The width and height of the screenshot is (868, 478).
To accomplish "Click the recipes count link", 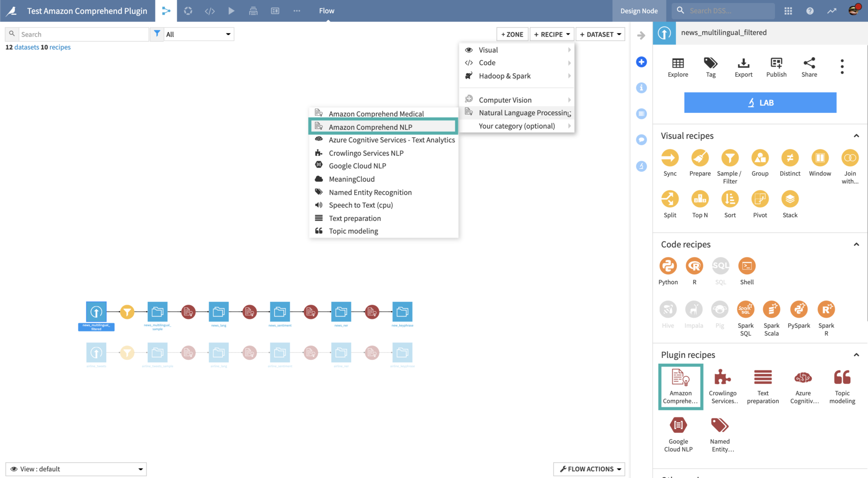I will point(60,47).
